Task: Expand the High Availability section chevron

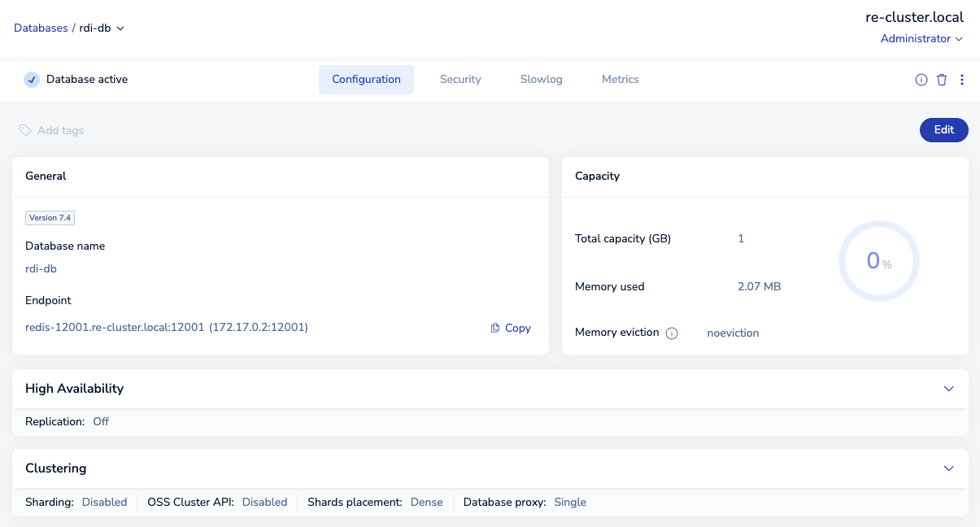Action: (948, 389)
